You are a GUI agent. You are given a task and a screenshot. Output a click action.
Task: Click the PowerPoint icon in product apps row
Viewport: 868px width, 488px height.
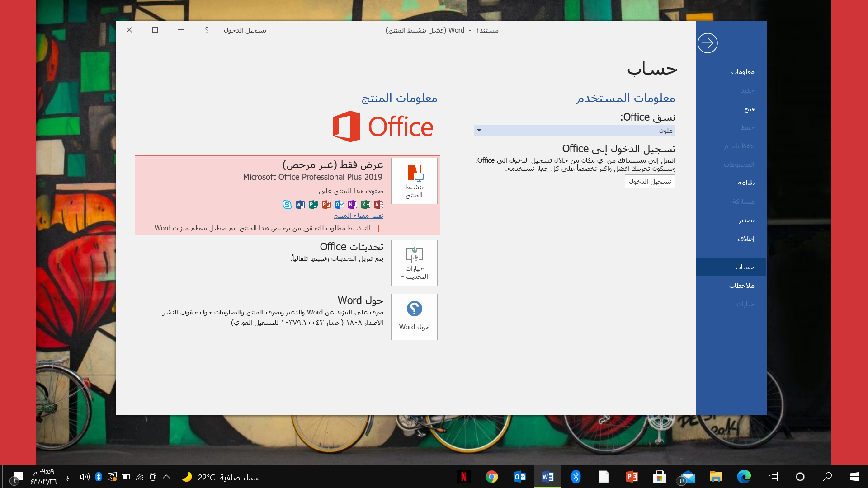[326, 205]
